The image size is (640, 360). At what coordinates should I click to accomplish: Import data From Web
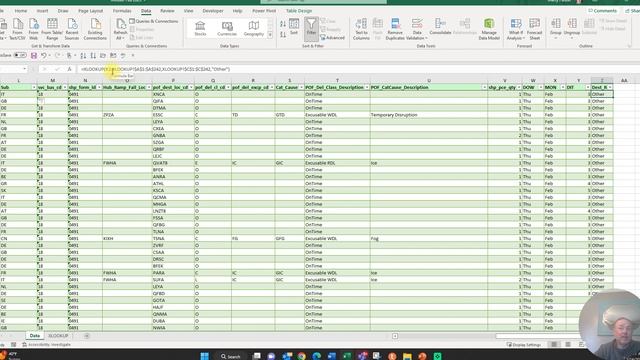tap(33, 29)
